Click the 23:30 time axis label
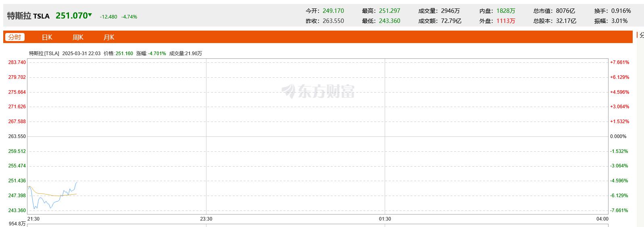The image size is (644, 227). click(x=206, y=219)
